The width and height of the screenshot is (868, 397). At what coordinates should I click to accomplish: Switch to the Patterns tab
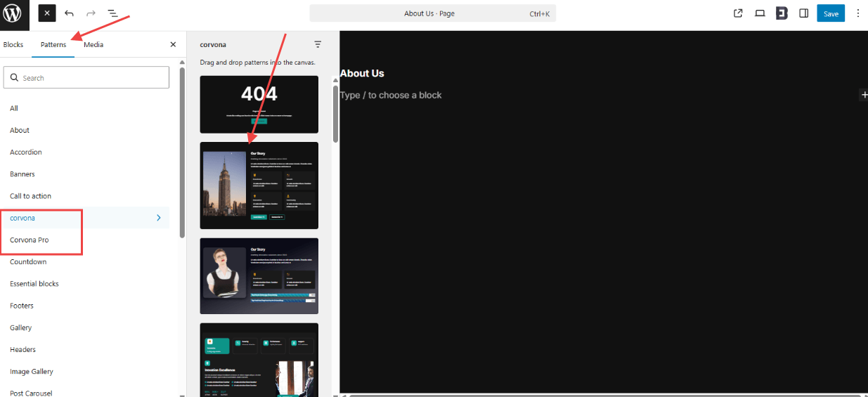pyautogui.click(x=53, y=44)
